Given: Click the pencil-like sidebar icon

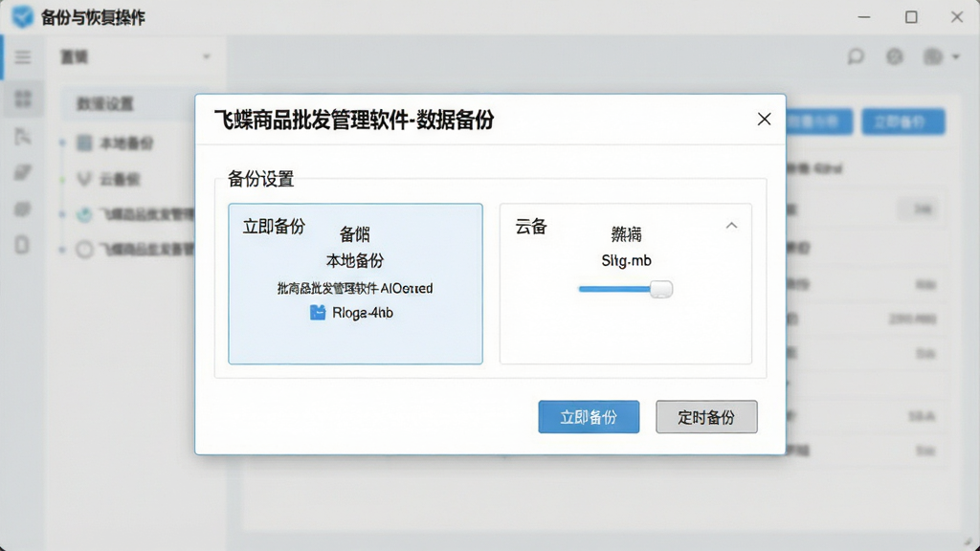Looking at the screenshot, I should 23,172.
